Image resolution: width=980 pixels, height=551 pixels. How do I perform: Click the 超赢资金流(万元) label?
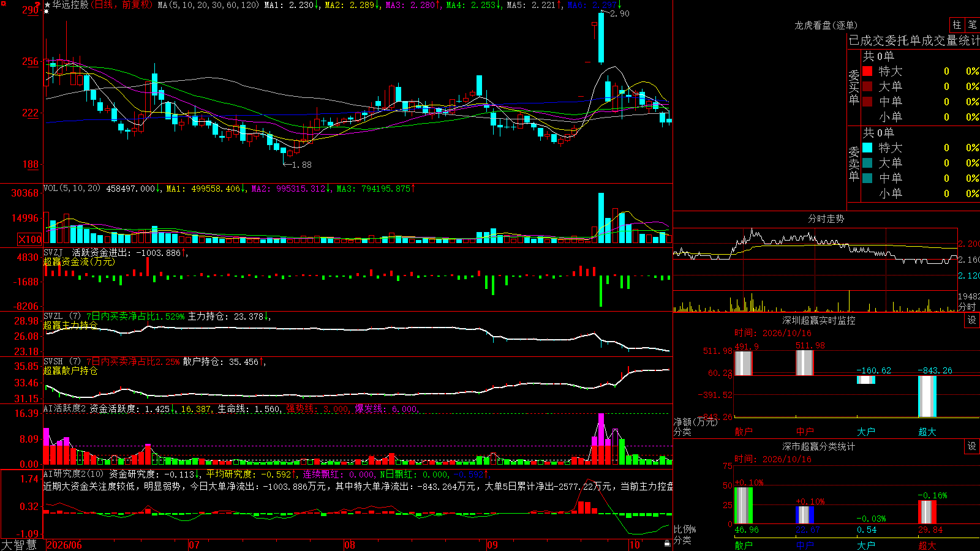(79, 261)
